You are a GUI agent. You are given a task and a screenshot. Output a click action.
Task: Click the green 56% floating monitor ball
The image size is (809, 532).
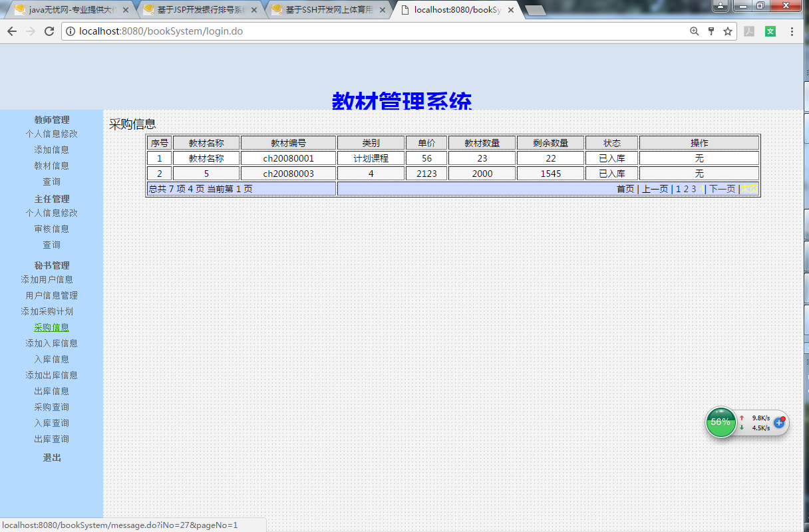tap(721, 422)
